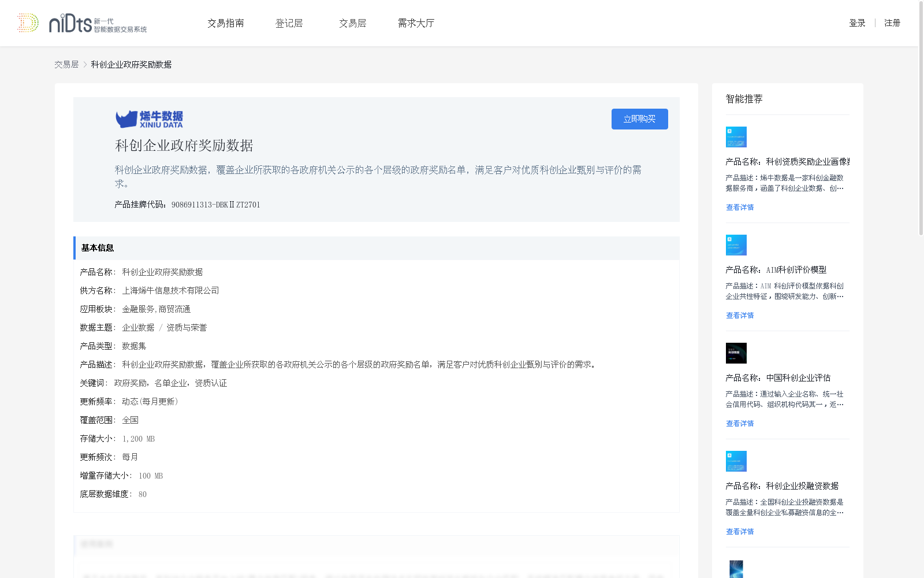The height and width of the screenshot is (578, 924).
Task: Open the 登记层 menu
Action: tap(289, 23)
